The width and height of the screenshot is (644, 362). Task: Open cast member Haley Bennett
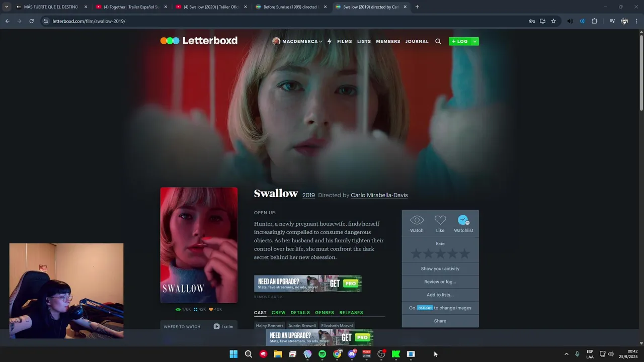click(269, 326)
